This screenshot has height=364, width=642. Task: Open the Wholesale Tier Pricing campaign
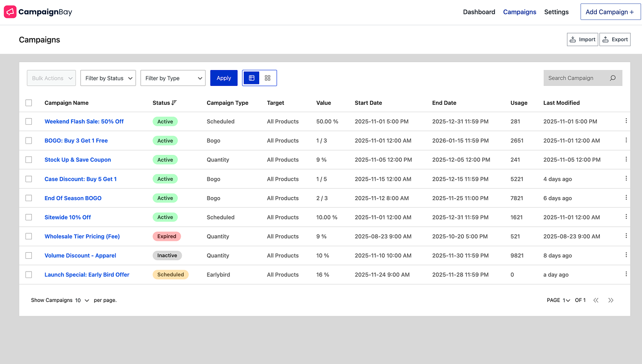tap(82, 236)
